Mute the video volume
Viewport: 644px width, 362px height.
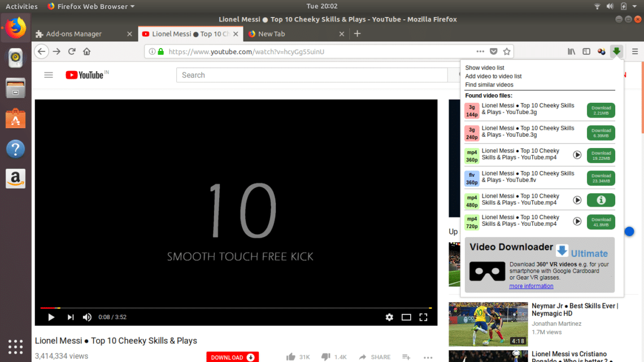click(87, 317)
